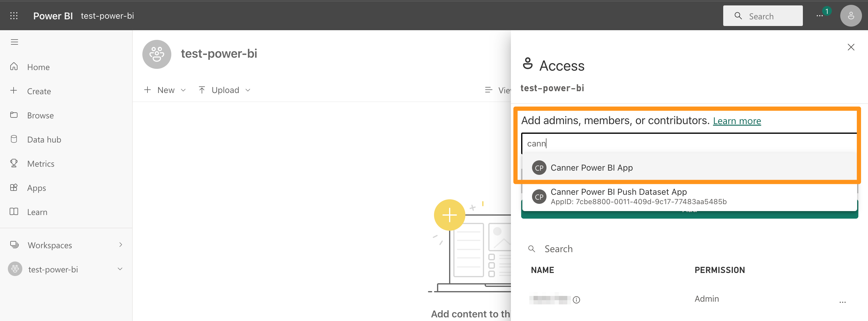
Task: Click the View lines icon
Action: 488,90
